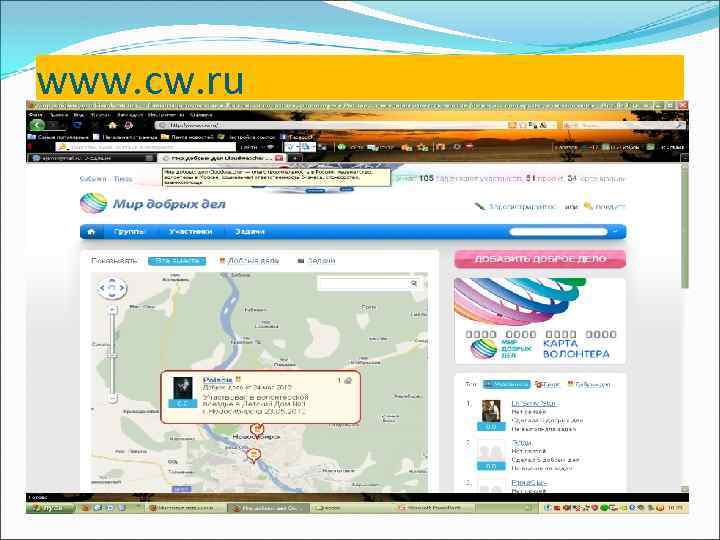Select the Добрые дела filter
The height and width of the screenshot is (540, 720).
pyautogui.click(x=249, y=261)
